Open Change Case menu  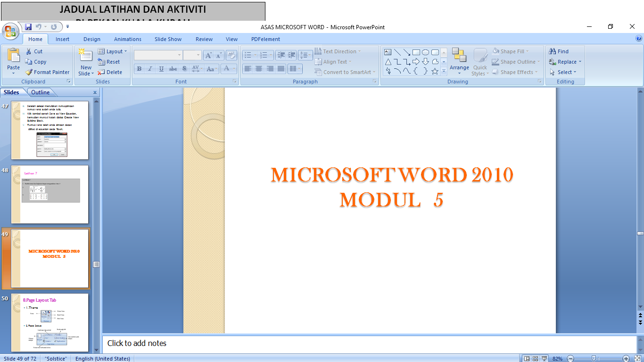tap(212, 69)
